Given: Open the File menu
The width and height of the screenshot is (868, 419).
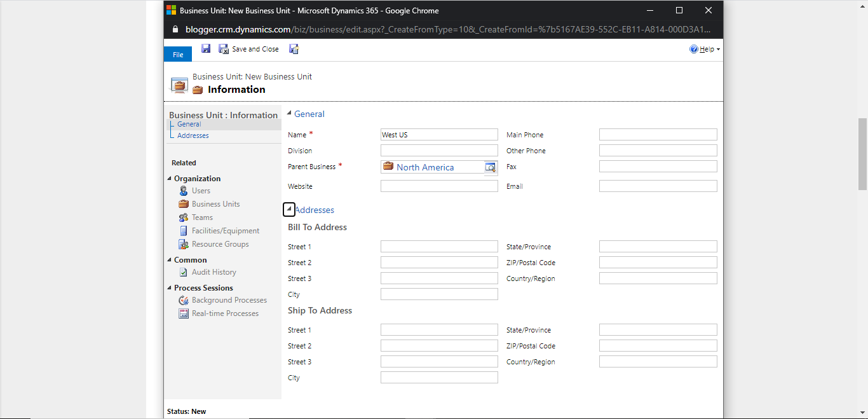Looking at the screenshot, I should click(177, 53).
